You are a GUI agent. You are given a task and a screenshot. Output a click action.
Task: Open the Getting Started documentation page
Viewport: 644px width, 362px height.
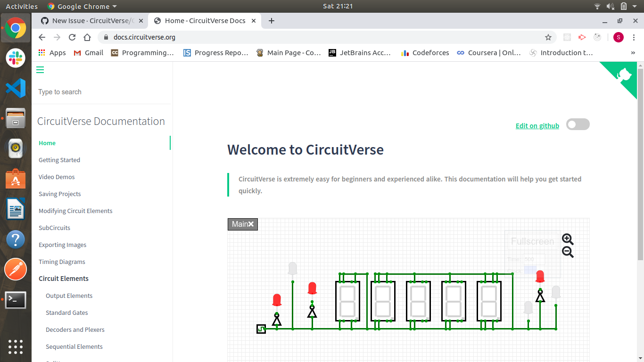59,160
